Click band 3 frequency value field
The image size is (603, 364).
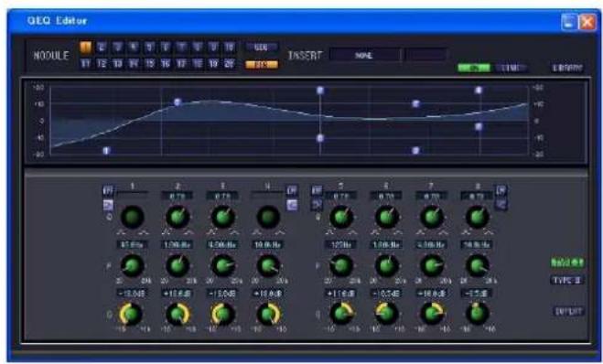(222, 244)
